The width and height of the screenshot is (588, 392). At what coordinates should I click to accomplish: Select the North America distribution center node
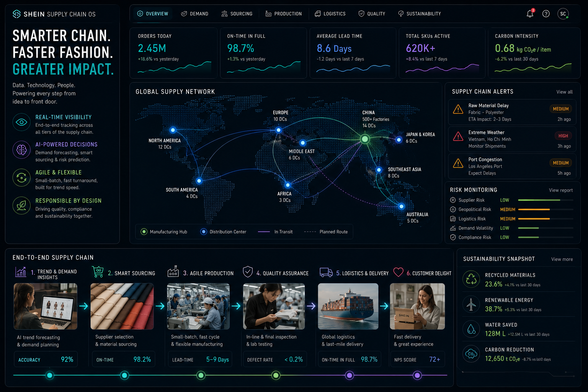[x=173, y=130]
